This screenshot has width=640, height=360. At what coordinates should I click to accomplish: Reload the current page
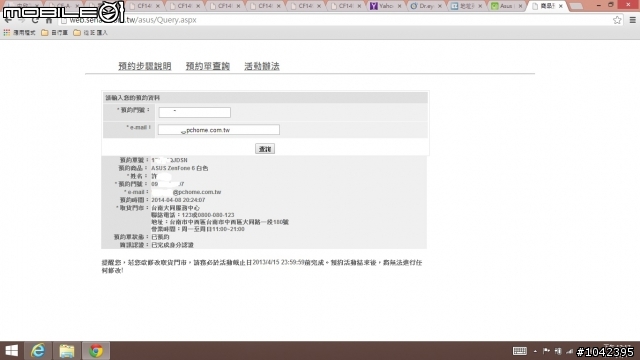point(35,20)
